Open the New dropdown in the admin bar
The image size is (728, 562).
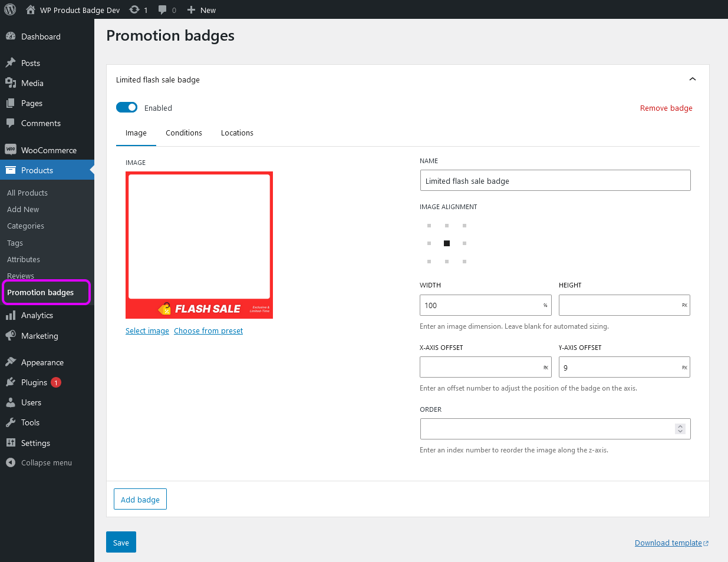pyautogui.click(x=201, y=9)
